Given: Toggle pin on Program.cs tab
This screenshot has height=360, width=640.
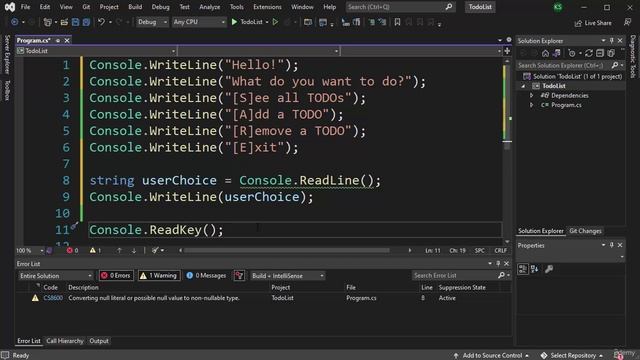Looking at the screenshot, I should pos(58,40).
